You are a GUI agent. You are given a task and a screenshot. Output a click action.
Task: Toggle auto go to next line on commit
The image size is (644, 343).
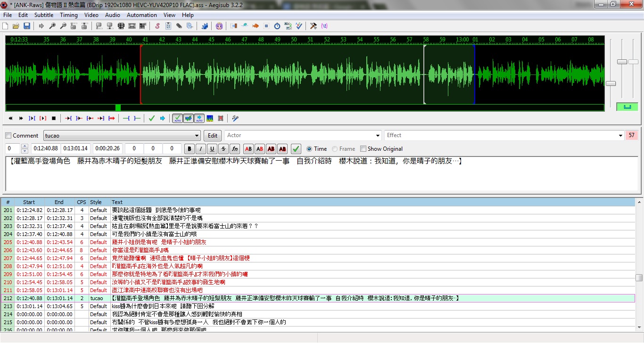pos(188,118)
